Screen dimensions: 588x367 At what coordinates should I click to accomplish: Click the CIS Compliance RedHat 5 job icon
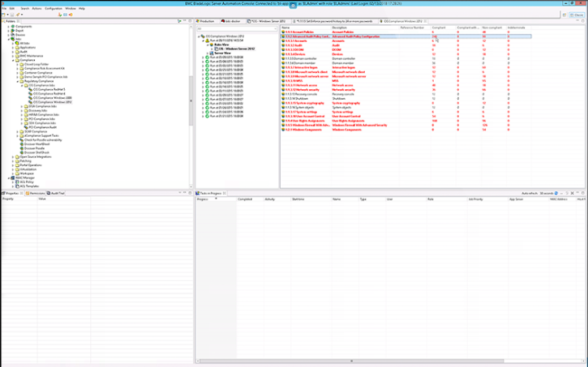(x=31, y=89)
